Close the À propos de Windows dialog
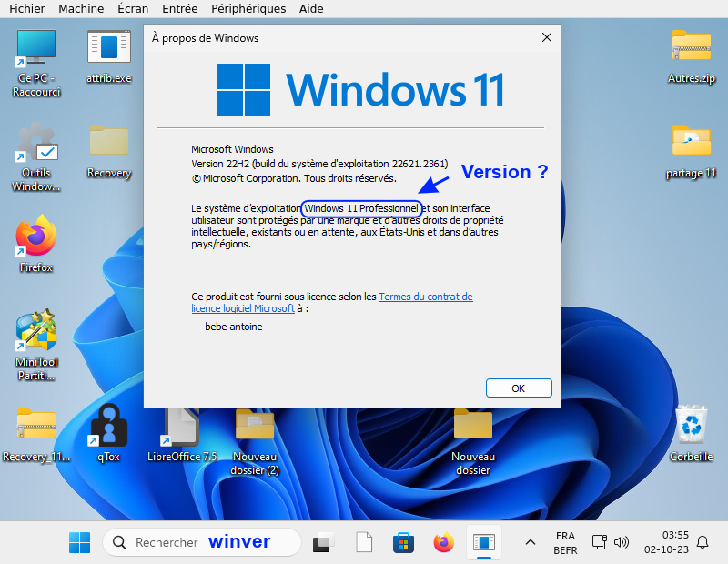This screenshot has height=564, width=728. coord(547,37)
